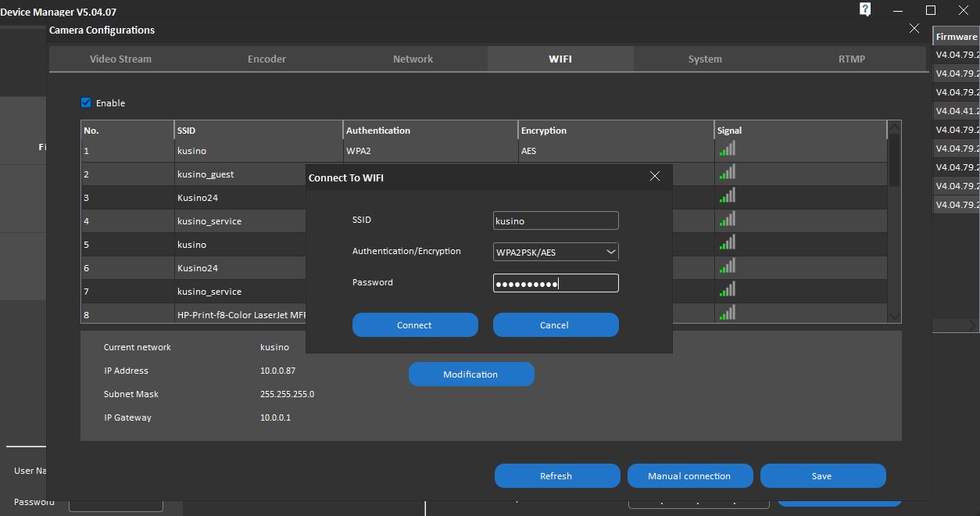Open Authentication/Encryption dropdown WPA2PSK/AES
This screenshot has height=516, width=980.
(x=556, y=252)
